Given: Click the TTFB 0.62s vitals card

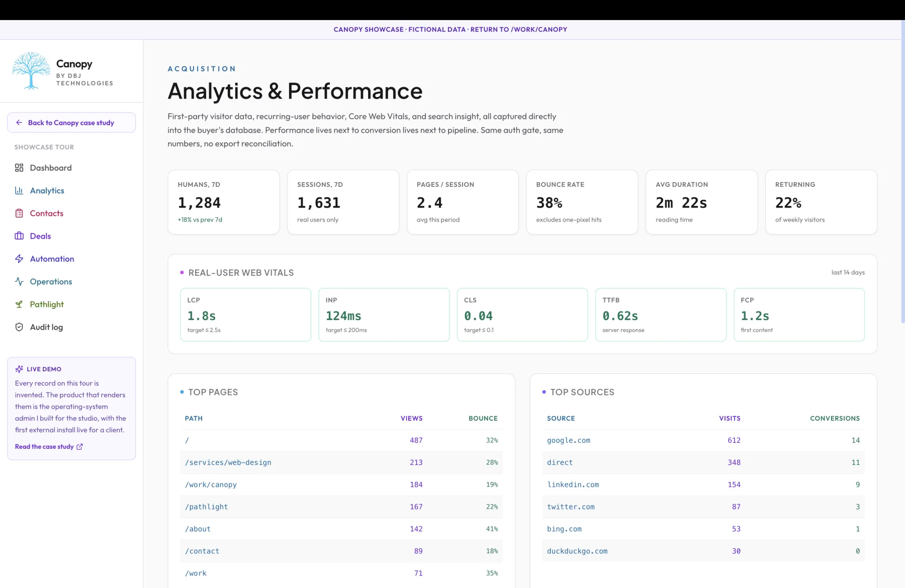Looking at the screenshot, I should click(661, 315).
